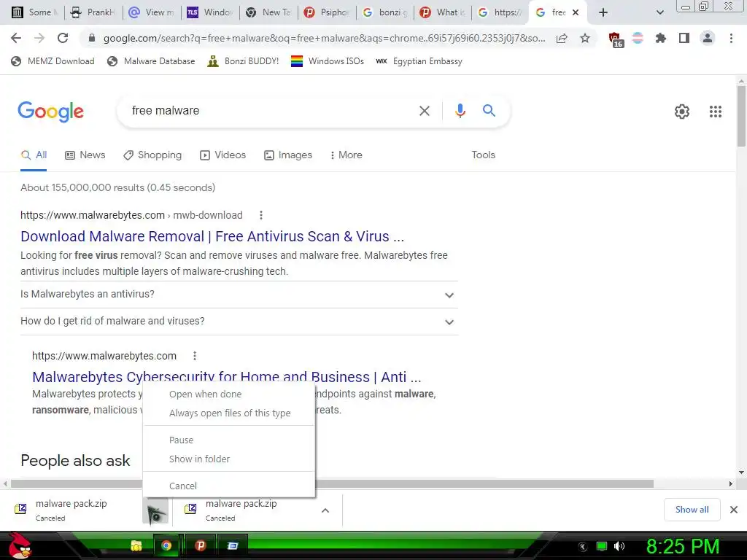
Task: Expand 'Is Malwarebytes an antivirus?' question
Action: click(239, 295)
